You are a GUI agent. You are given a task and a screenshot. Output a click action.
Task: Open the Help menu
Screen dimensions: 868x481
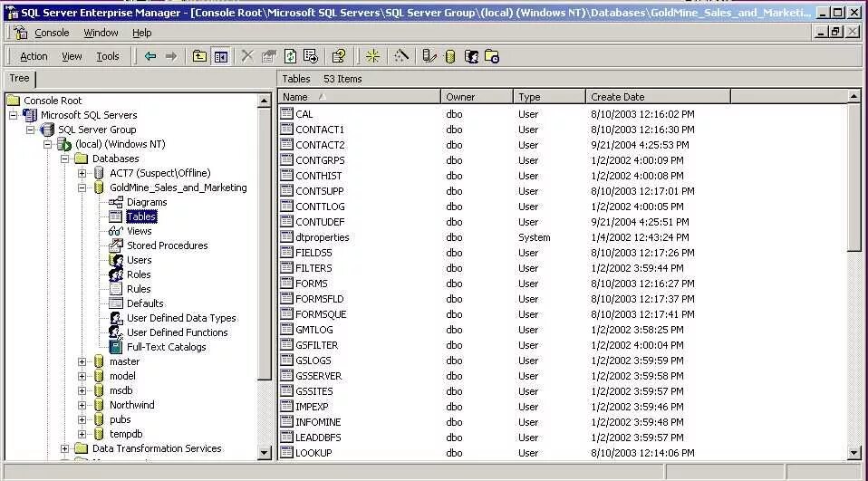pyautogui.click(x=141, y=33)
